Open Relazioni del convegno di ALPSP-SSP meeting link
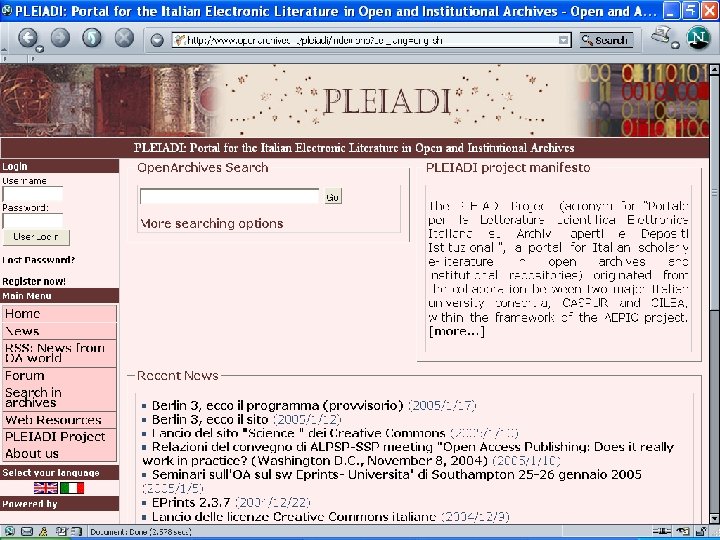 tap(408, 454)
